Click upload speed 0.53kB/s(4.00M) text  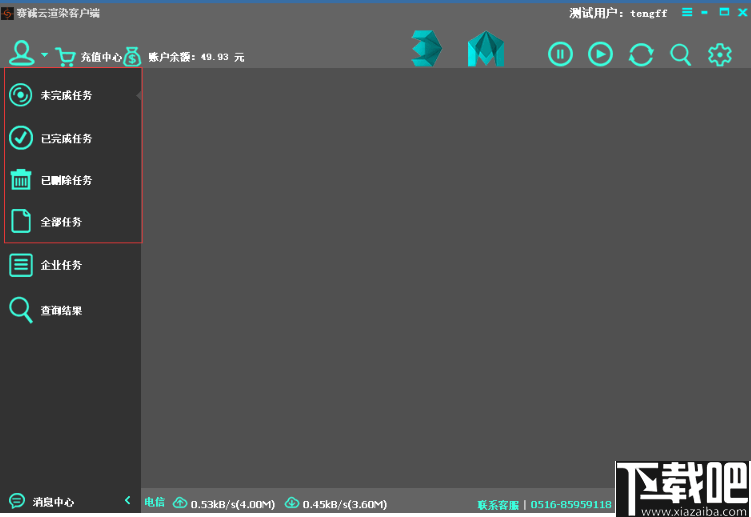click(x=233, y=504)
